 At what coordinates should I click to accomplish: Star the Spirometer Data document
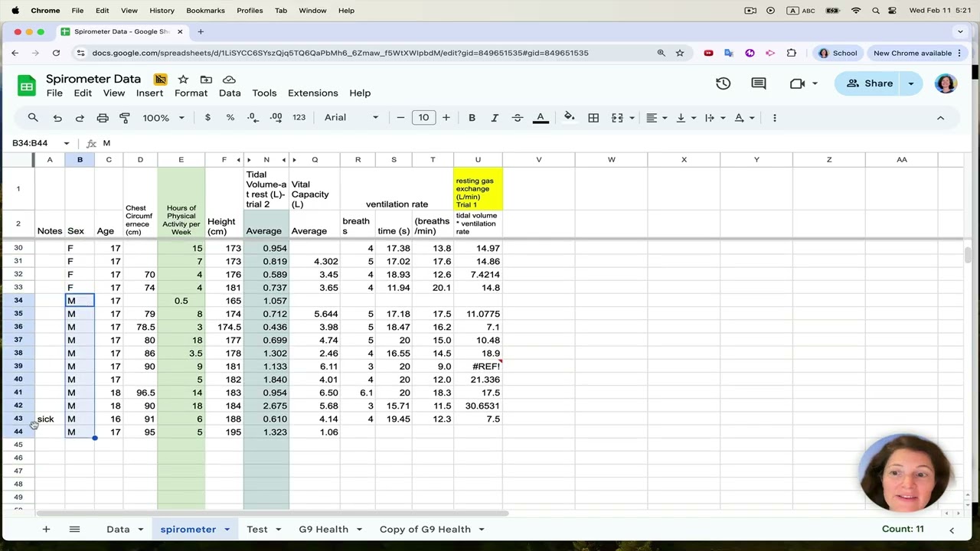183,80
